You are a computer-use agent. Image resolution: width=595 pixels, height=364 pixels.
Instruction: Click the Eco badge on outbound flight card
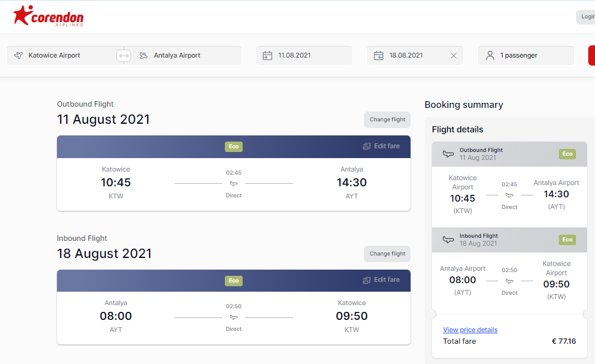[x=233, y=146]
